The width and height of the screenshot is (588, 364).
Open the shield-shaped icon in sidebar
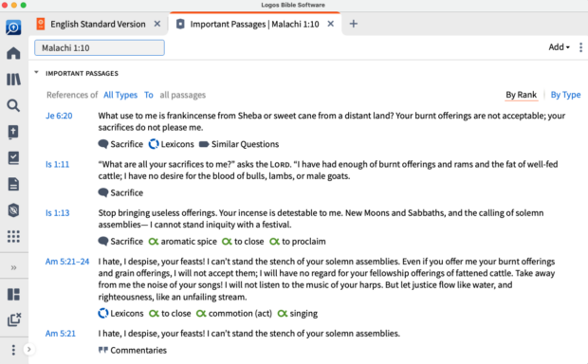[13, 210]
